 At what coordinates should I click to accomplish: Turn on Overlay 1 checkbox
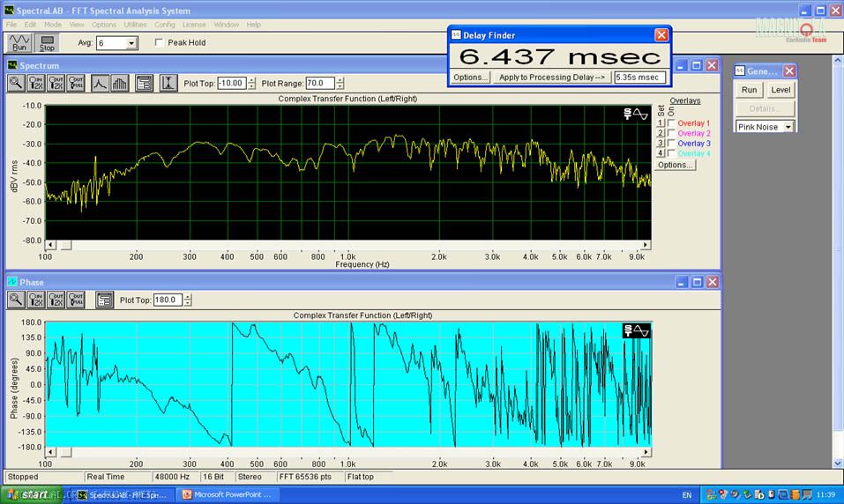[671, 123]
